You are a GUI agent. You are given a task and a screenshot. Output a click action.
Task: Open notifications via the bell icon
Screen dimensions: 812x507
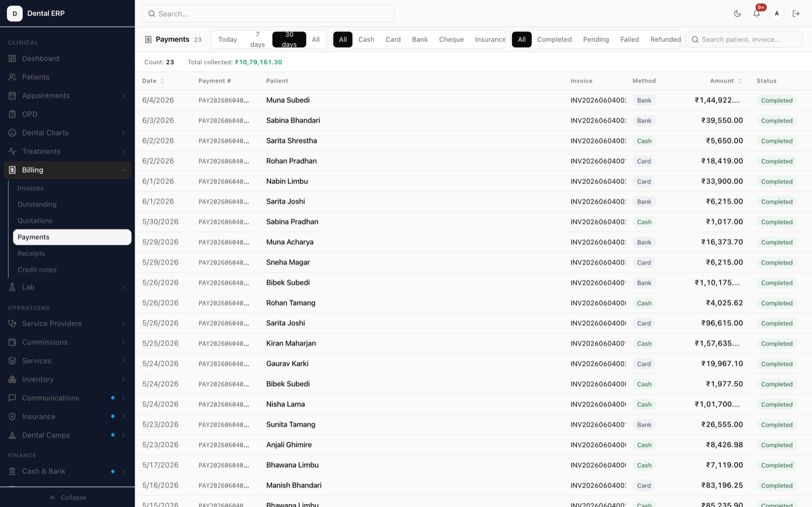click(x=757, y=14)
